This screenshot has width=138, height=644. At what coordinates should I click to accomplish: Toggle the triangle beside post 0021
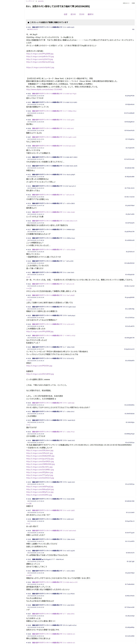click(27, 273)
